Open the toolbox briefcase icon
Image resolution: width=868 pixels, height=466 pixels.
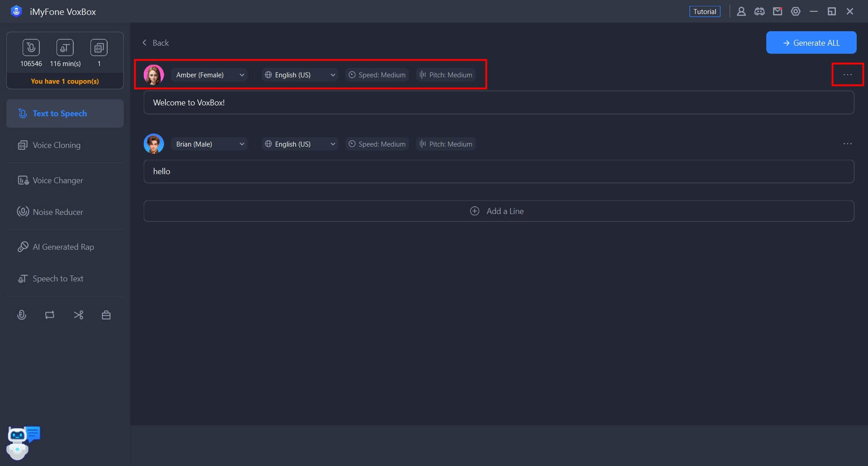point(106,315)
